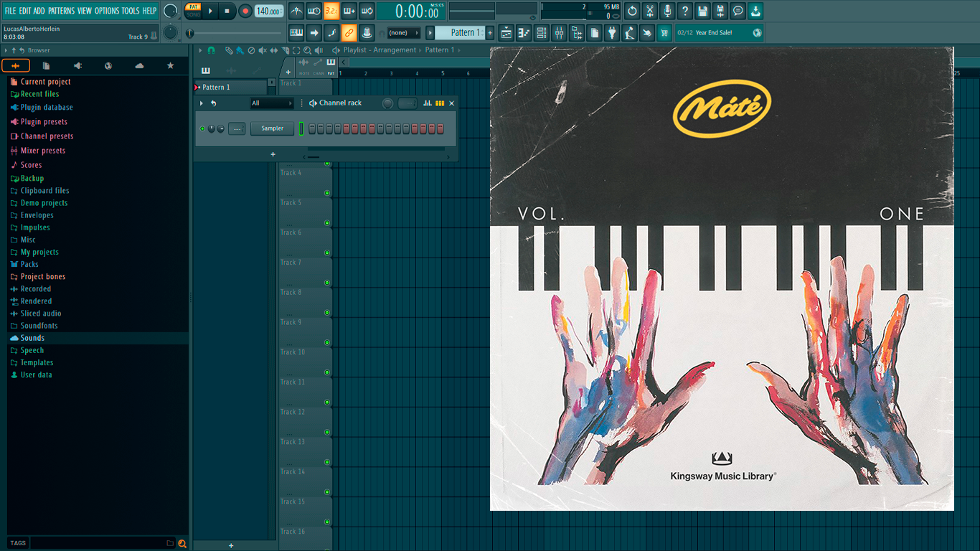Image resolution: width=980 pixels, height=551 pixels.
Task: Select the playlist draw pencil tool
Action: click(228, 50)
